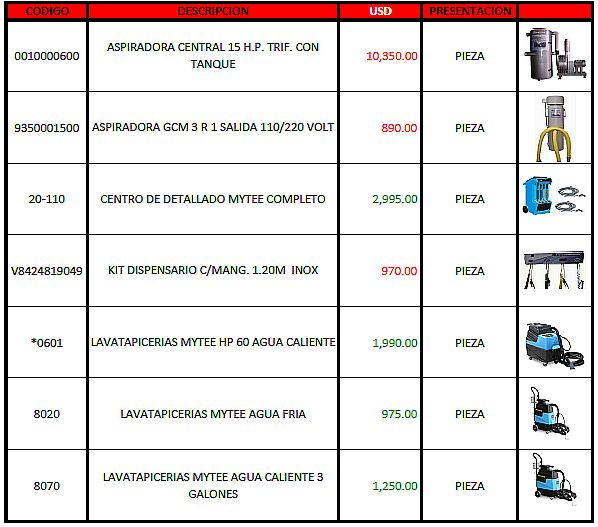Select the Mytee cold water extractor image

549,413
